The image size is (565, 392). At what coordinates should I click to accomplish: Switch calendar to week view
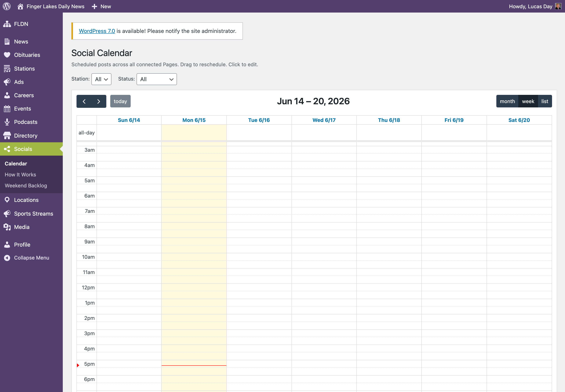click(x=528, y=101)
